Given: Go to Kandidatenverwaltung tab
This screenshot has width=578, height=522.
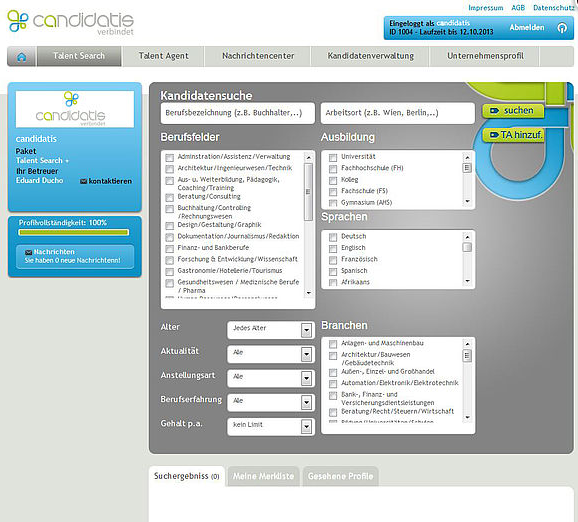Looking at the screenshot, I should point(370,56).
